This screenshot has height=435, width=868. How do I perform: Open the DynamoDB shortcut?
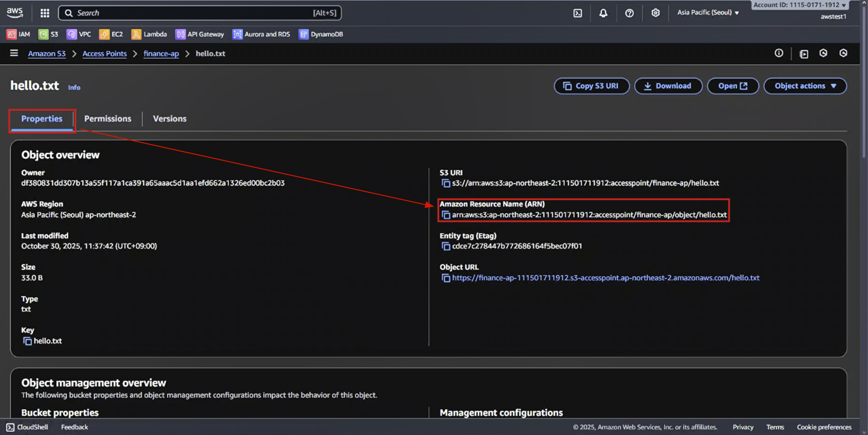coord(321,34)
